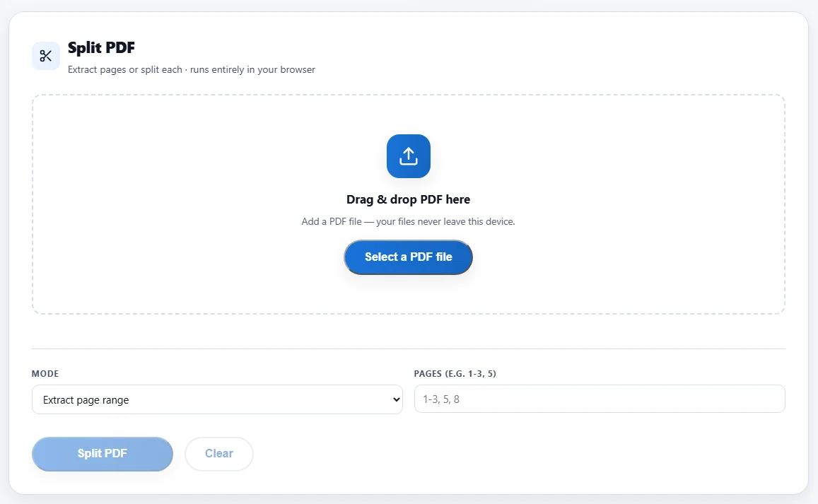Click the Drag & drop PDF here text

pos(409,199)
